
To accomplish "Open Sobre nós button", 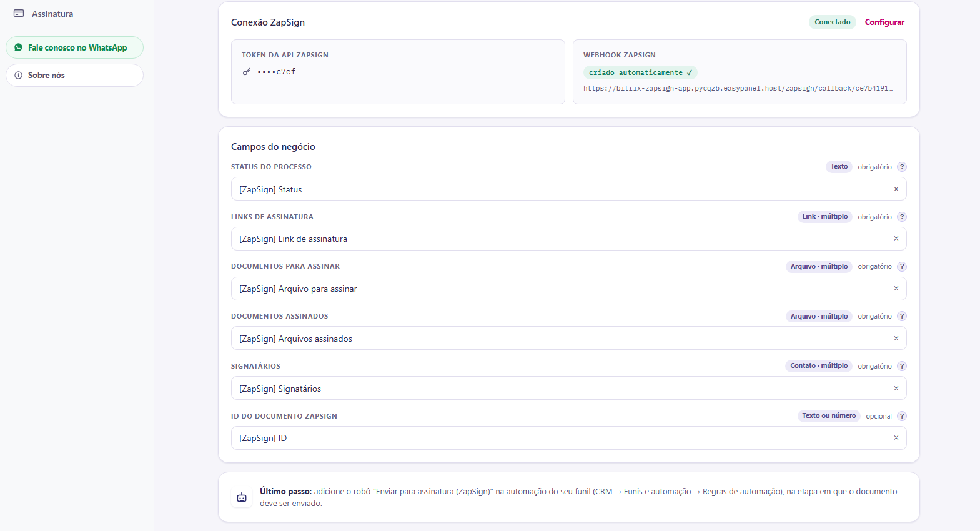I will [x=74, y=75].
